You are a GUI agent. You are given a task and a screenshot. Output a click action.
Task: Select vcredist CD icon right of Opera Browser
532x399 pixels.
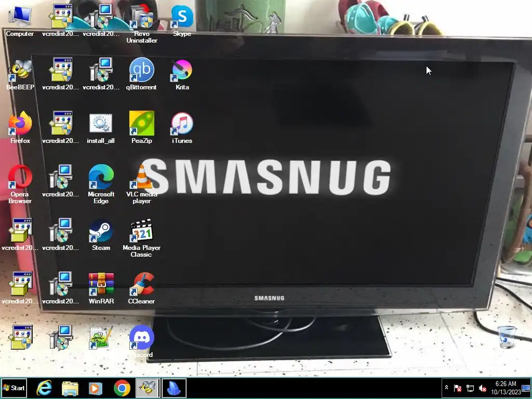[60, 181]
